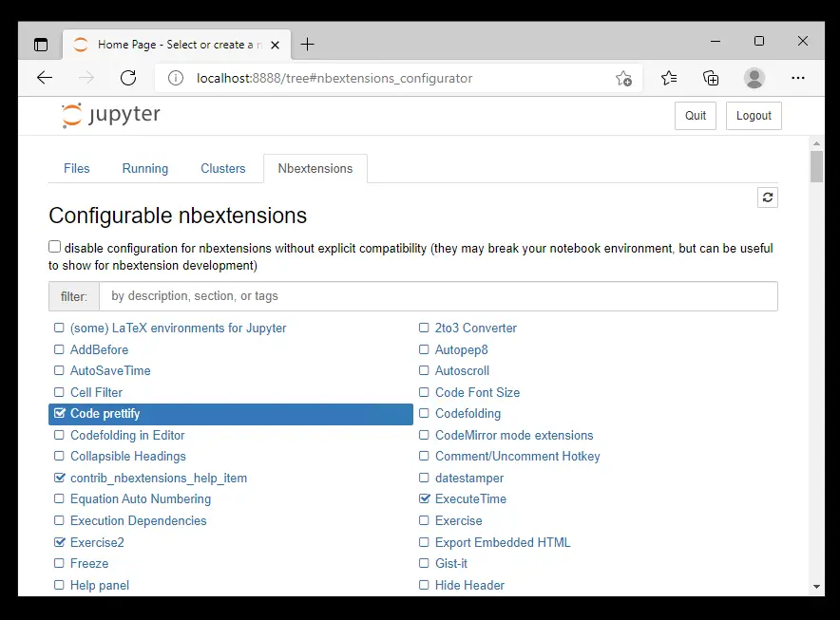Enable the Autopep8 extension checkbox
The width and height of the screenshot is (840, 620).
pos(425,349)
